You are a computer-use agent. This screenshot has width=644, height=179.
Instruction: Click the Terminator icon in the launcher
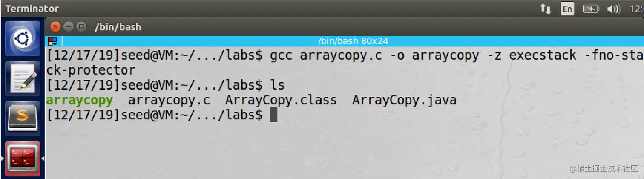[23, 158]
